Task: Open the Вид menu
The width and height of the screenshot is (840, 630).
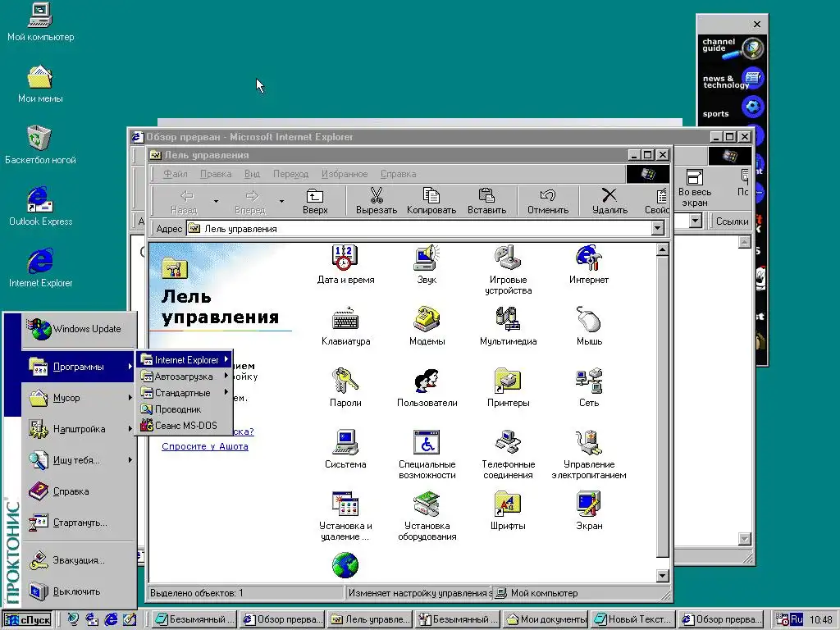Action: 252,174
